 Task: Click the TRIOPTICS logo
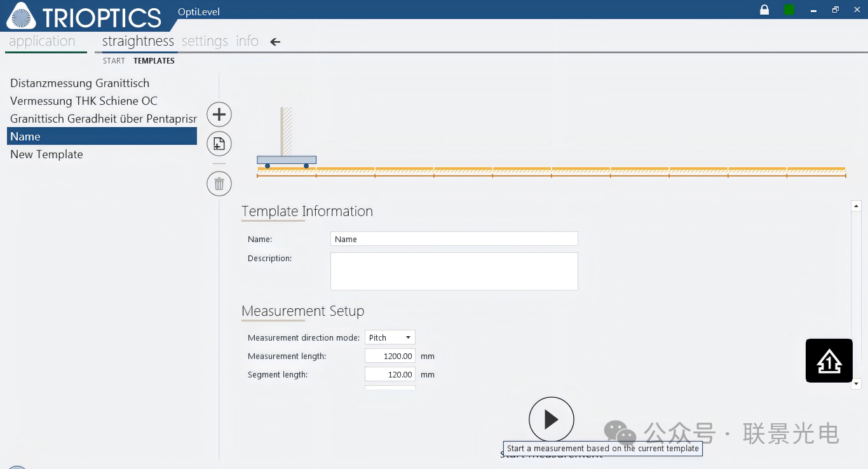click(x=85, y=17)
